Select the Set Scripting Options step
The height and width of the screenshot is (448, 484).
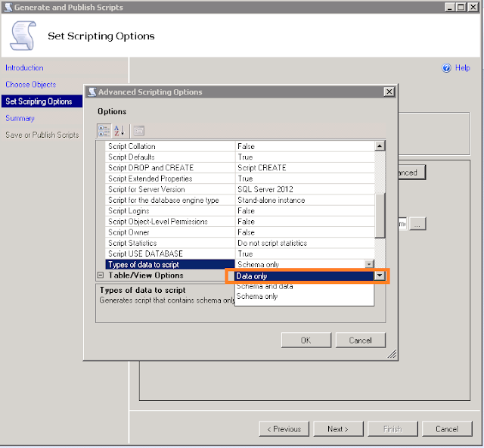pos(42,101)
